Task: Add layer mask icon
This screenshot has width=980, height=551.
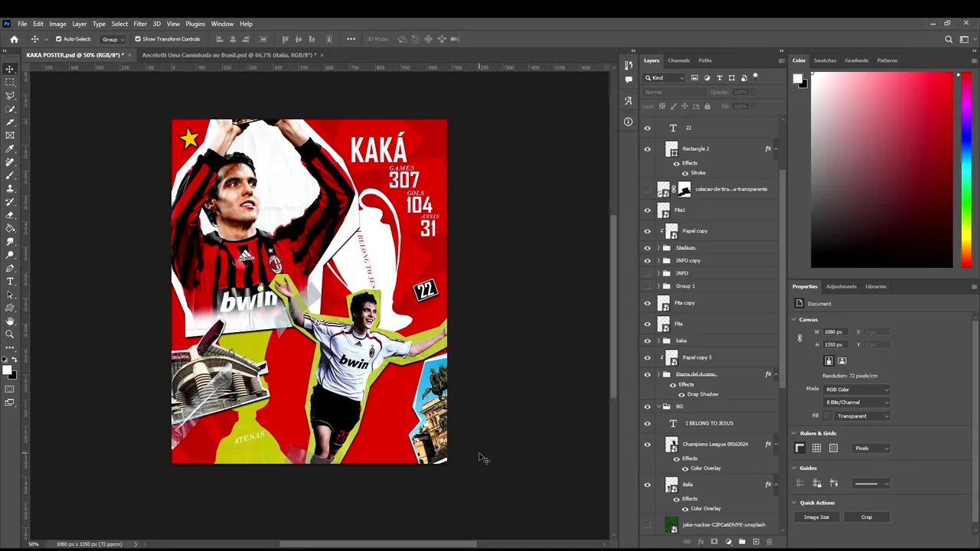Action: pyautogui.click(x=714, y=542)
